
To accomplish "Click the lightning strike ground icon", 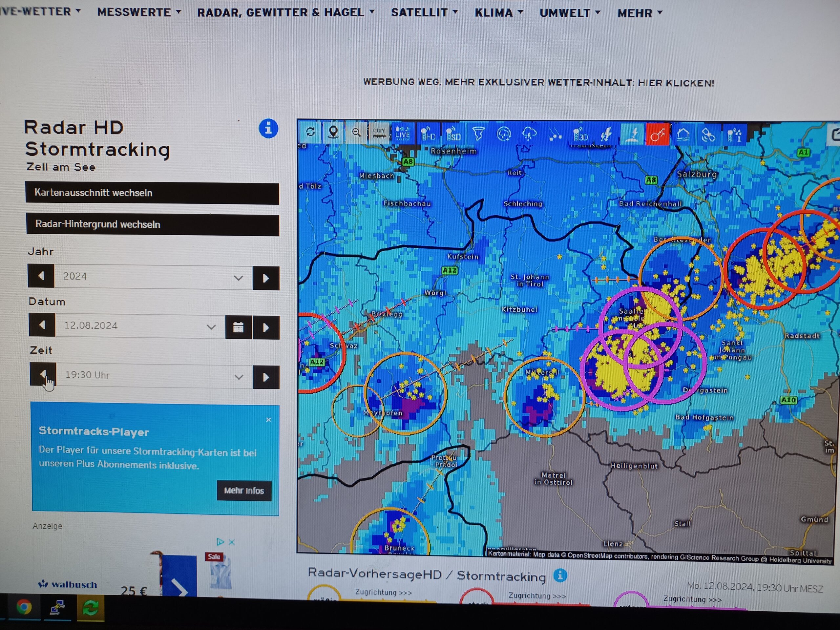I will (632, 135).
